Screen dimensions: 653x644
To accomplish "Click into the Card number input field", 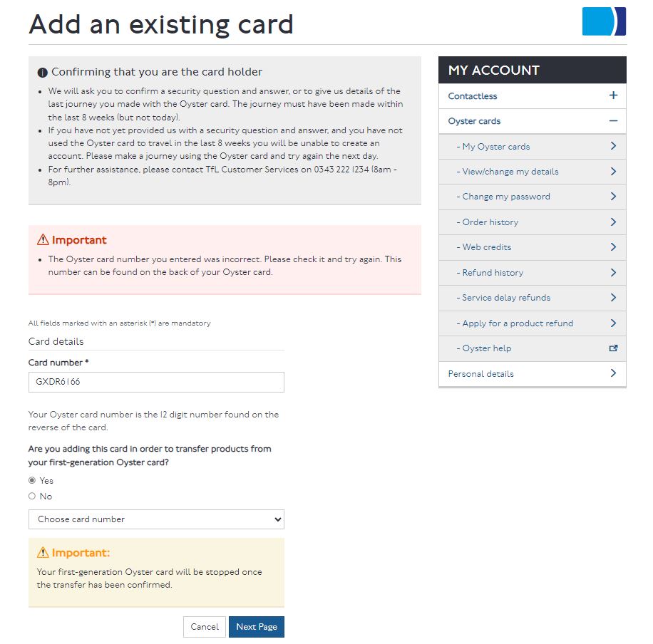I will click(156, 382).
